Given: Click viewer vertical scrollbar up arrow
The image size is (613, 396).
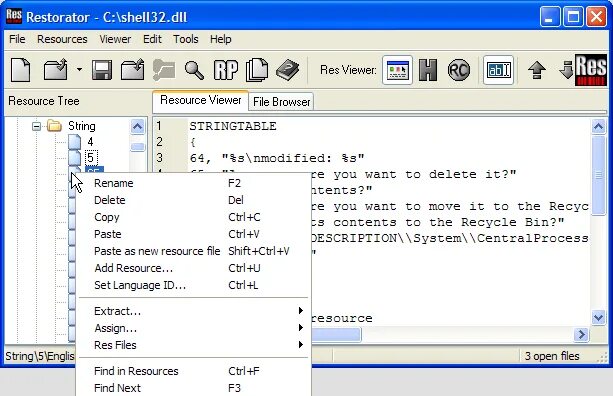Looking at the screenshot, I should pyautogui.click(x=598, y=126).
